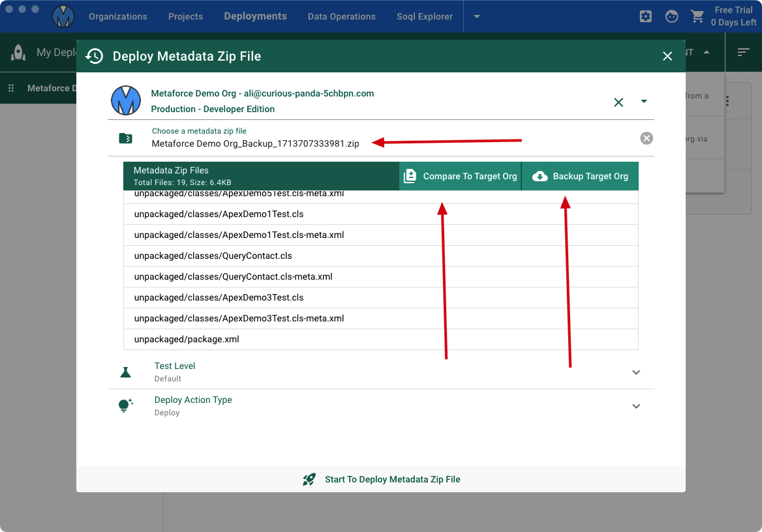Open the shopping cart icon
The height and width of the screenshot is (532, 762).
click(697, 16)
